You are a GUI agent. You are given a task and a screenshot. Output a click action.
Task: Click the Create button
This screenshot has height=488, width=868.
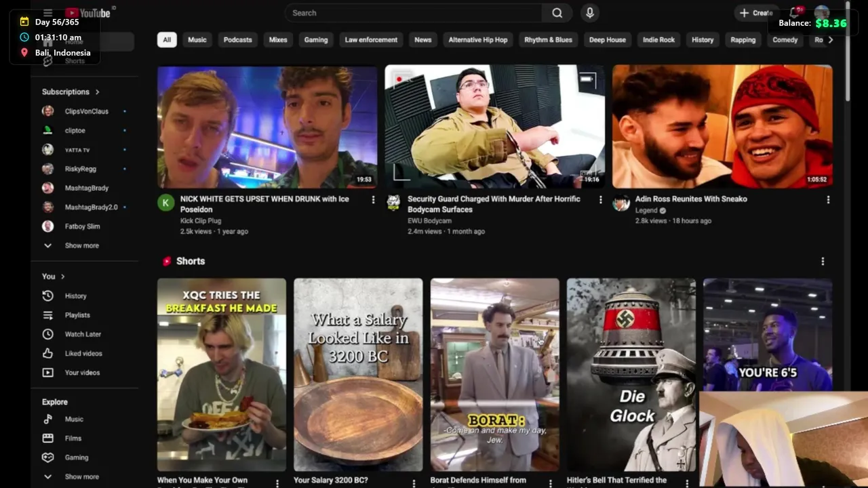[755, 13]
